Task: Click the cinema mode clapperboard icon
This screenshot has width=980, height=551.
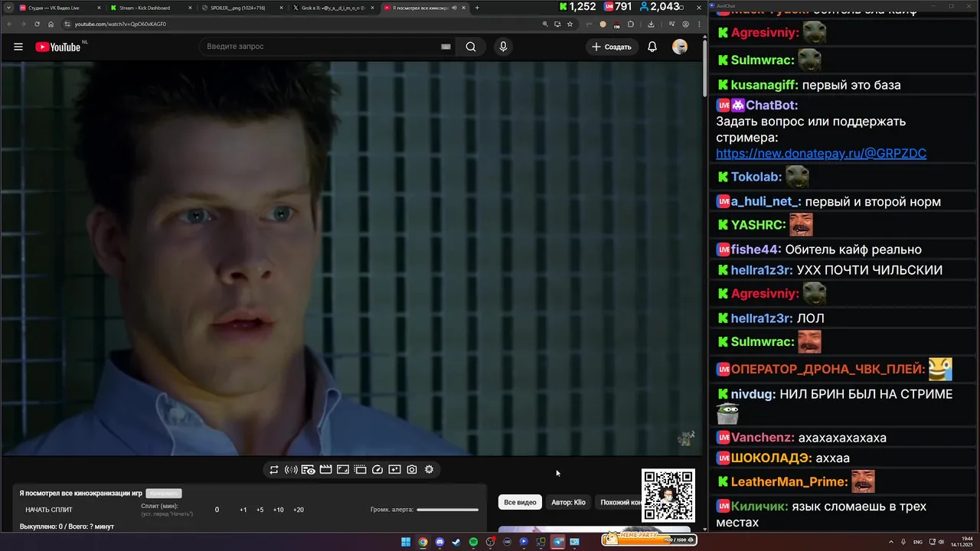Action: tap(325, 469)
